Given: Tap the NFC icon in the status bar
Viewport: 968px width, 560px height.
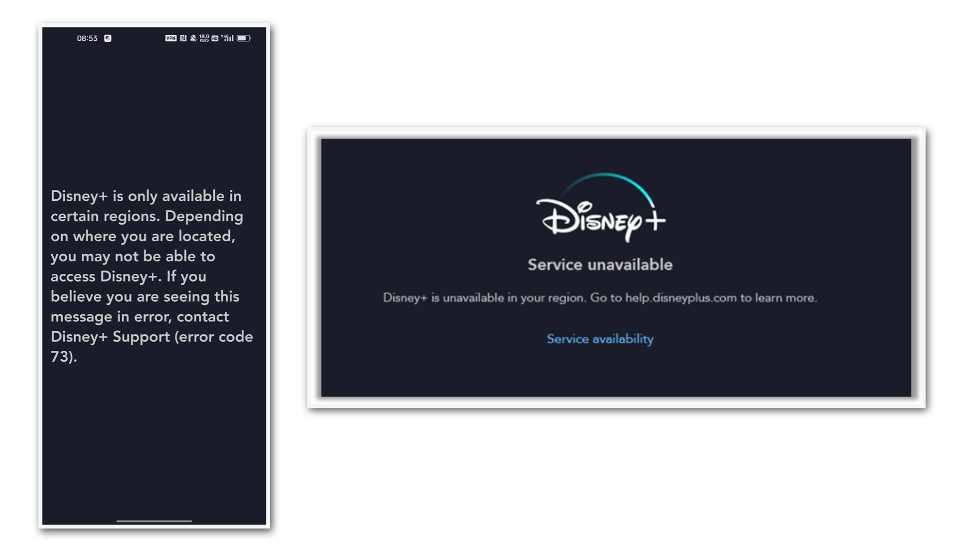Looking at the screenshot, I should [x=184, y=38].
